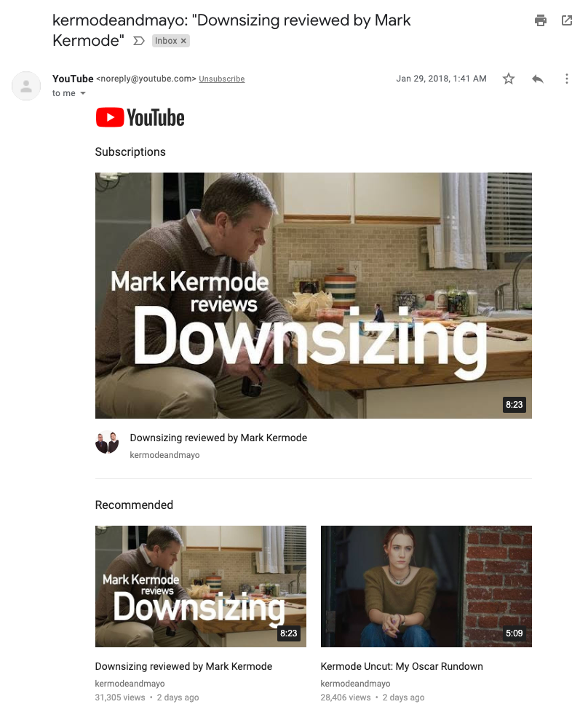The image size is (588, 723).
Task: Open kermodeandmayo channel link under Subscriptions video
Action: (x=164, y=455)
